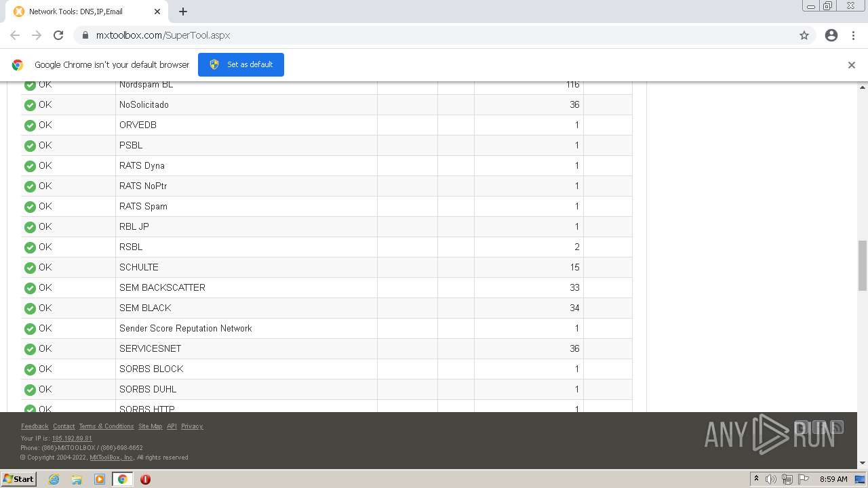Open the Contact footer link
The image size is (868, 488).
[64, 426]
